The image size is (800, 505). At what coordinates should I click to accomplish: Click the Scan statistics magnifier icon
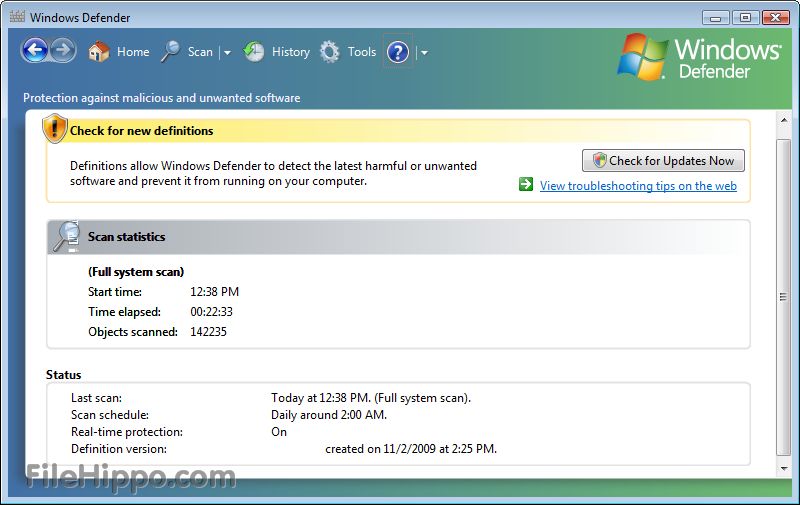67,236
